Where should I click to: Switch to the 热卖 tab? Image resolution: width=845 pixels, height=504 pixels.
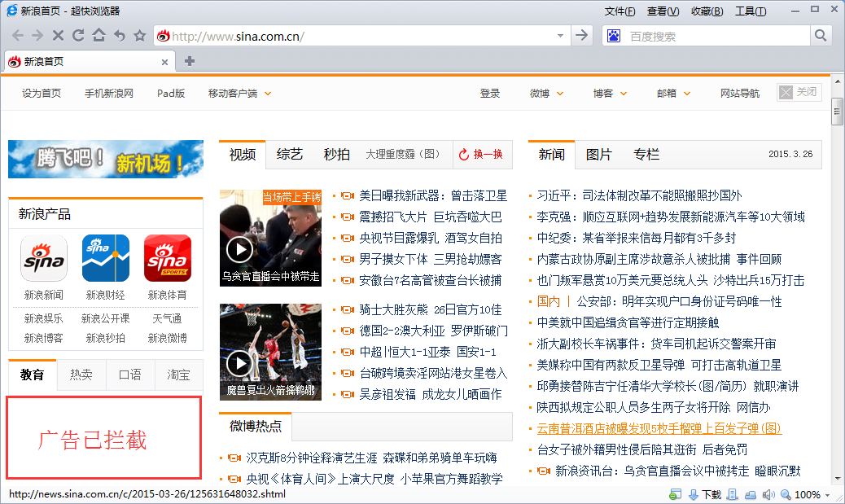pos(81,375)
